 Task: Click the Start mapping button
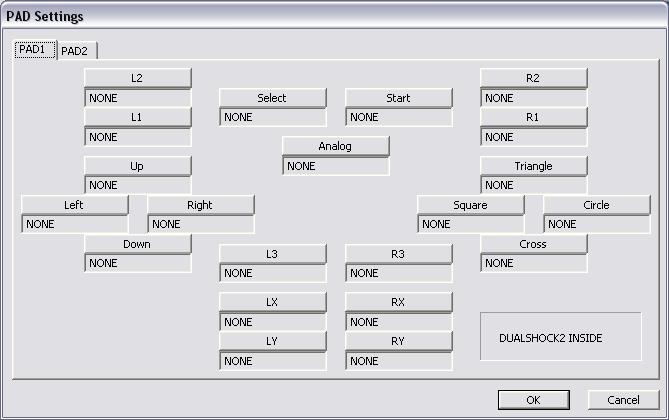398,98
